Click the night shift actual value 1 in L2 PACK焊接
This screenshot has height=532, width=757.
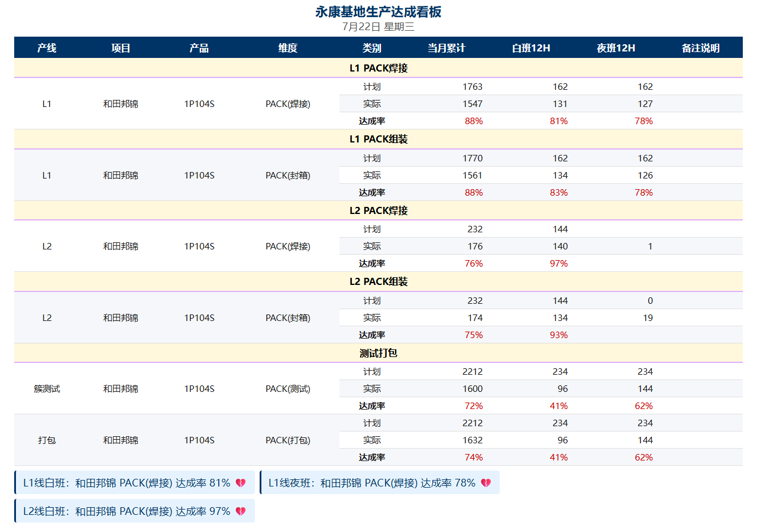coord(651,246)
